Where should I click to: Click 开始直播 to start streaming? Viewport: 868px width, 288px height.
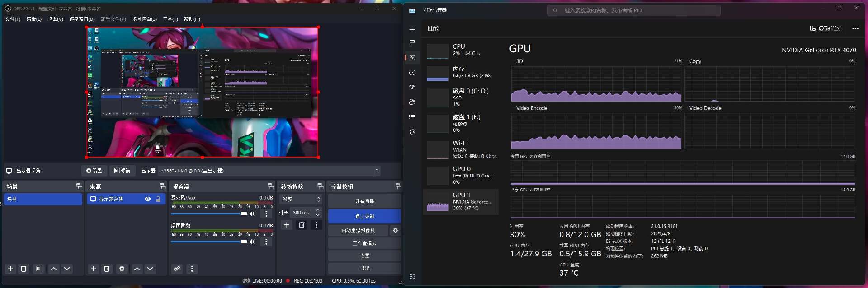364,201
